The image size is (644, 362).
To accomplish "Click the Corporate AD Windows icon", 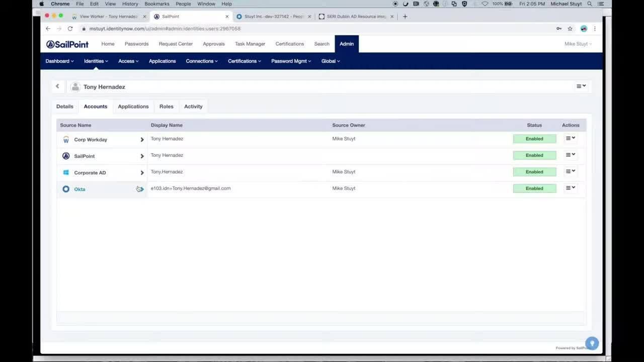I will click(x=66, y=172).
